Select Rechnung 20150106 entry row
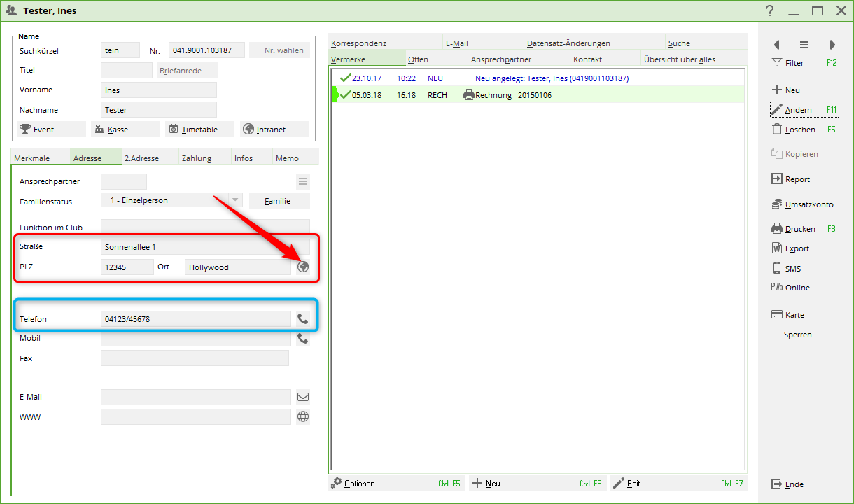Image resolution: width=854 pixels, height=504 pixels. coord(538,94)
